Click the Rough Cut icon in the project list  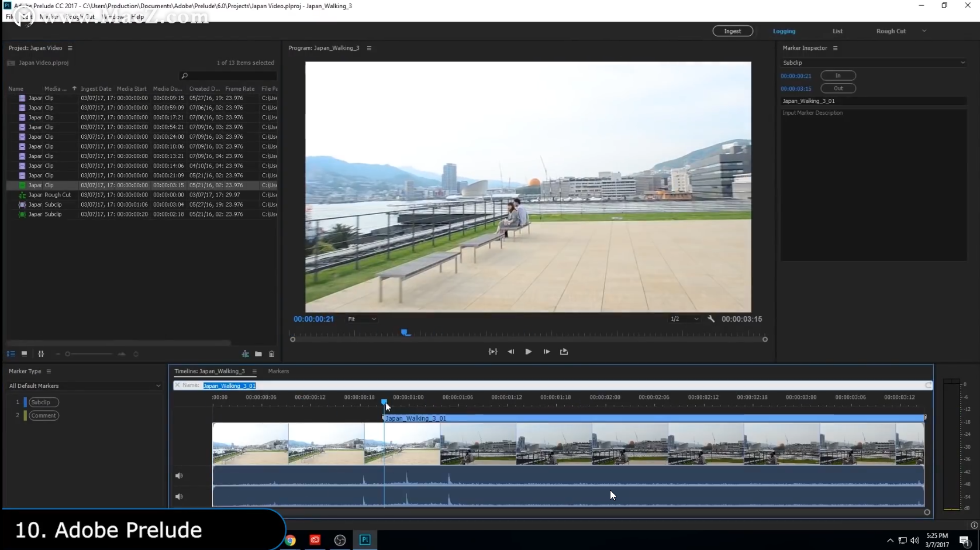pos(22,195)
